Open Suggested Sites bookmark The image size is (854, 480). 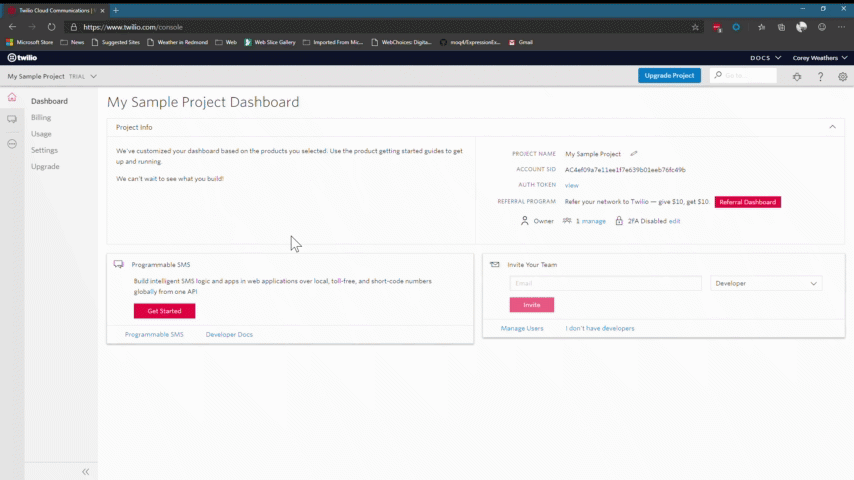tap(115, 42)
